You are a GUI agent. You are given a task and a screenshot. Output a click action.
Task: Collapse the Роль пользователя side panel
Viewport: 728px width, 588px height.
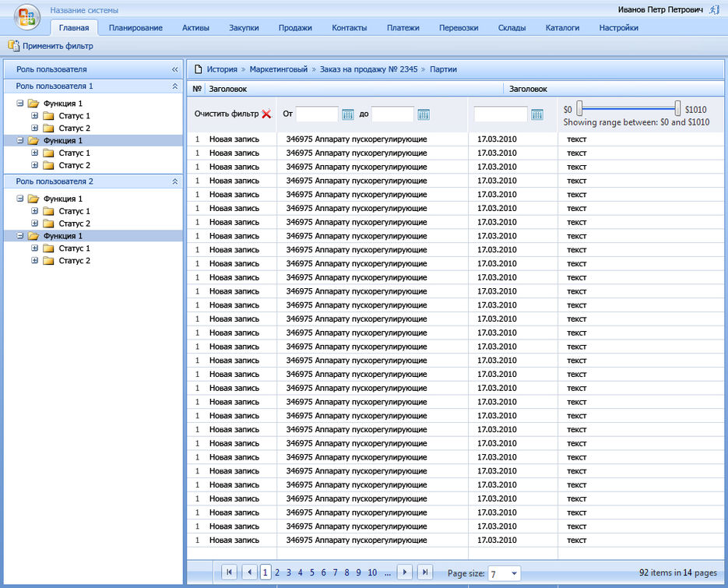(175, 69)
